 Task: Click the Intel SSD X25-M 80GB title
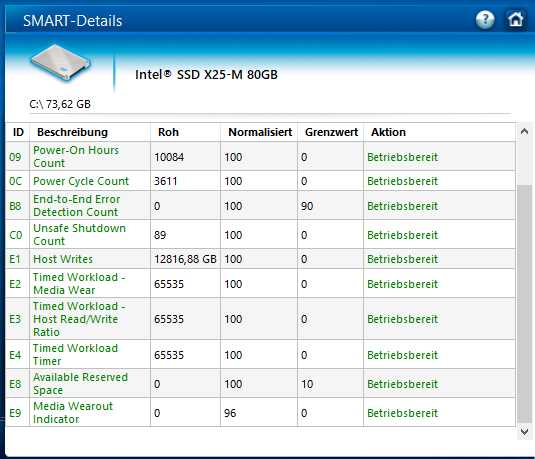click(x=206, y=74)
